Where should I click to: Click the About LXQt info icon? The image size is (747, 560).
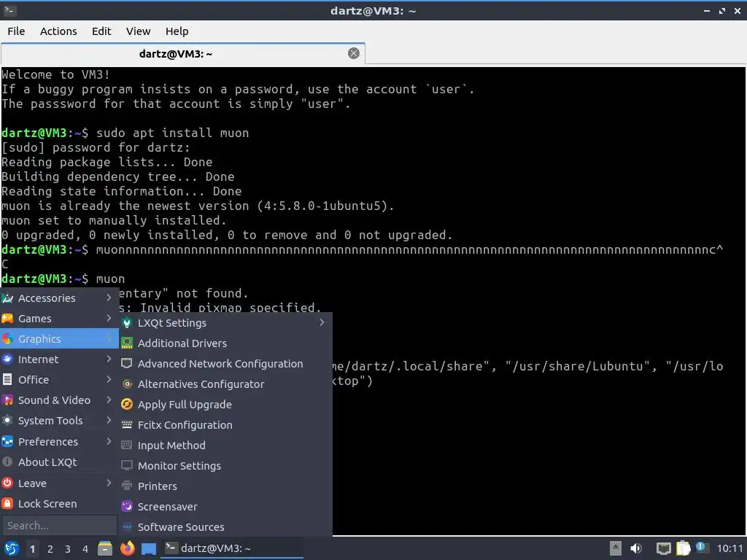(x=7, y=462)
